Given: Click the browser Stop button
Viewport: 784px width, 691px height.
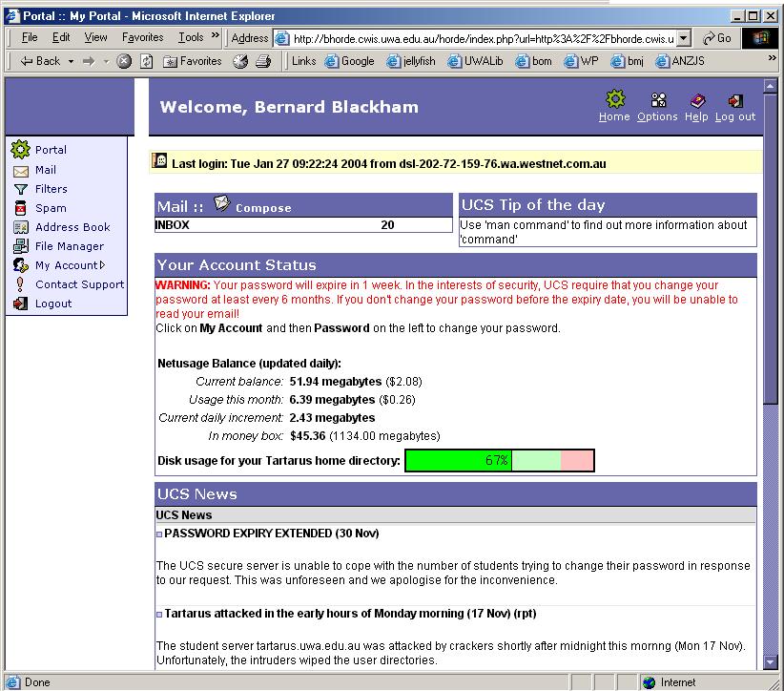Looking at the screenshot, I should pyautogui.click(x=124, y=61).
